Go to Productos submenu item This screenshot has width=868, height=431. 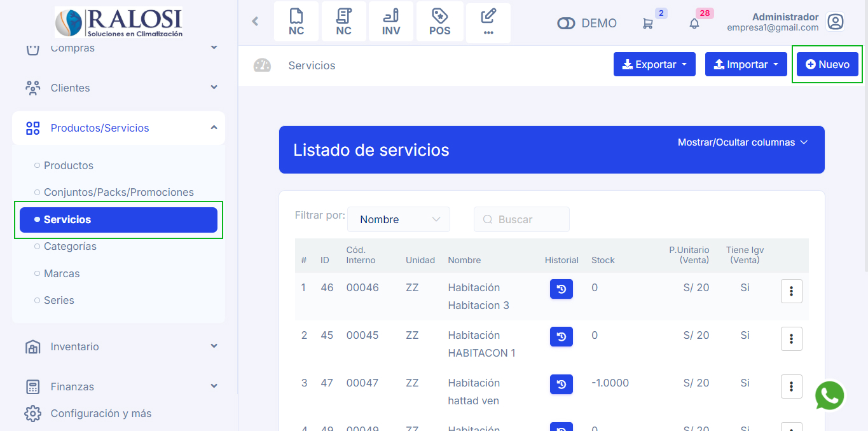[69, 165]
